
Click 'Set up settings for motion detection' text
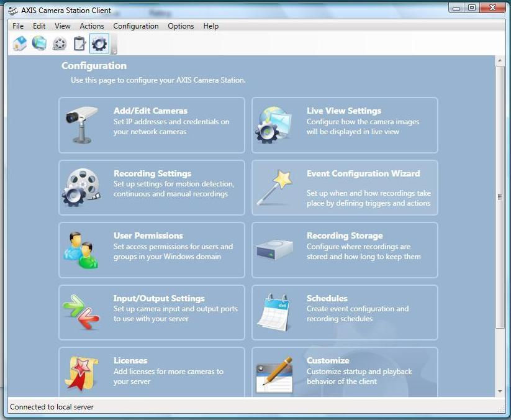(174, 189)
